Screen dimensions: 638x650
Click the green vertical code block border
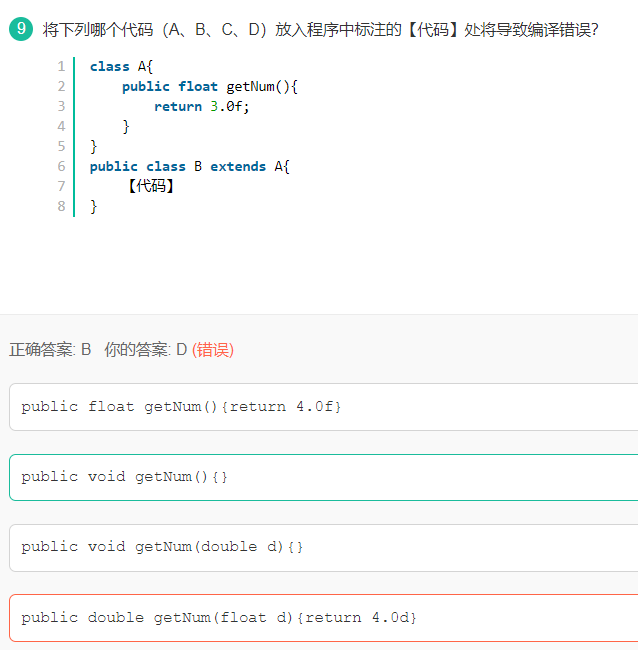pyautogui.click(x=74, y=137)
